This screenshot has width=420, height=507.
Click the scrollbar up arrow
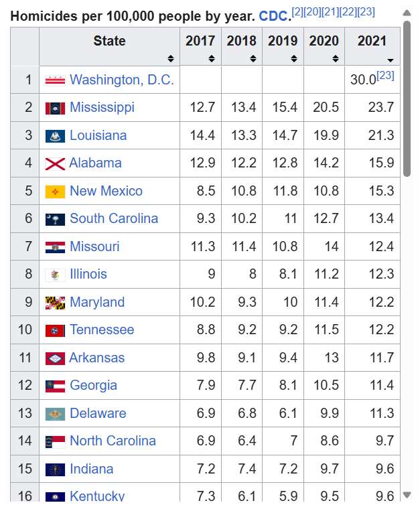tap(407, 13)
